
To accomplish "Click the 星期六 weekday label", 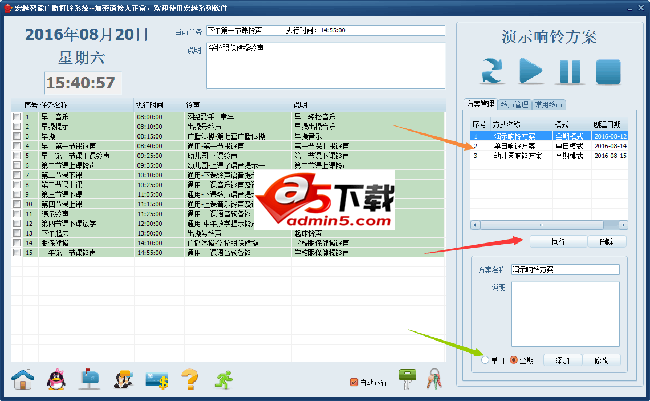I will click(x=81, y=58).
